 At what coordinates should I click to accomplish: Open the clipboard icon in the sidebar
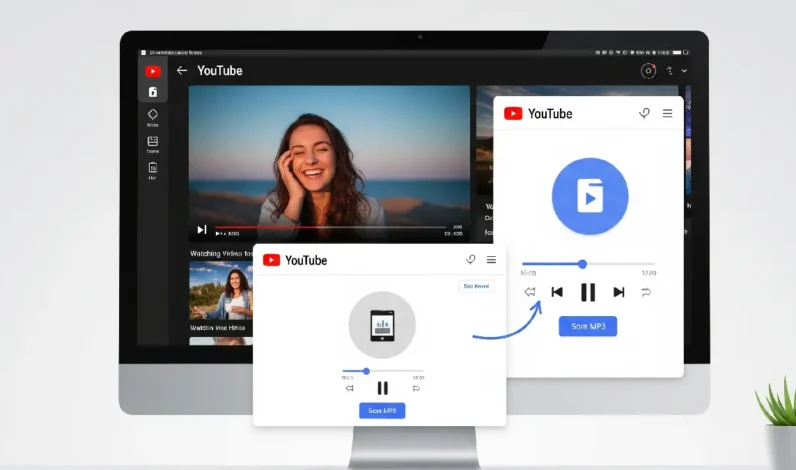[x=152, y=167]
